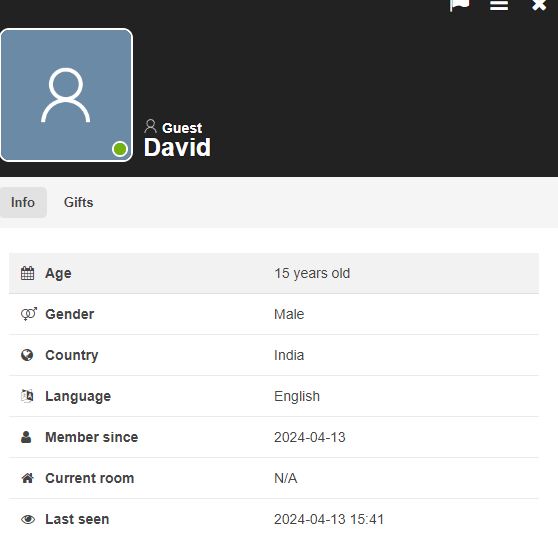Select the India country value
This screenshot has height=547, width=558.
(x=289, y=355)
